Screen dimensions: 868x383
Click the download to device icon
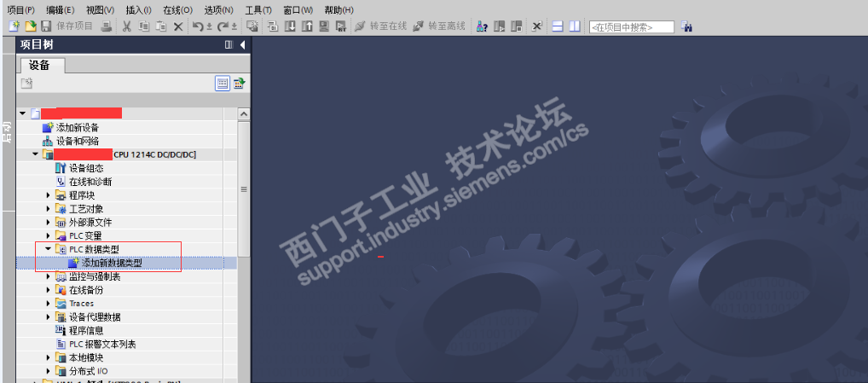coord(290,26)
